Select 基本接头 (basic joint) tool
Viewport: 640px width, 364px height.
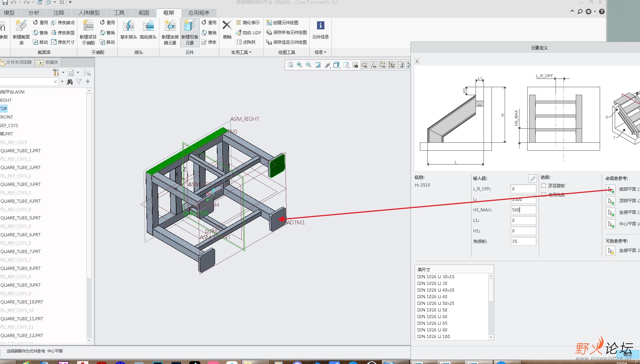[128, 29]
